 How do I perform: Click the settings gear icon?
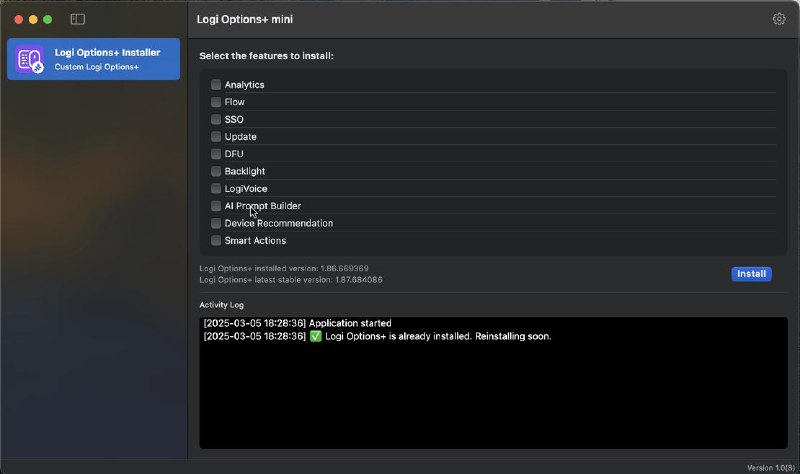(x=779, y=19)
